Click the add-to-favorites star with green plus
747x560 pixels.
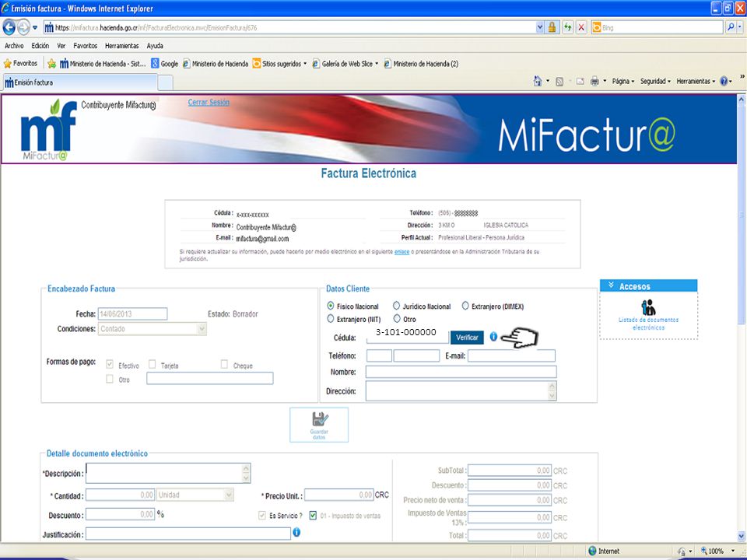coord(51,63)
